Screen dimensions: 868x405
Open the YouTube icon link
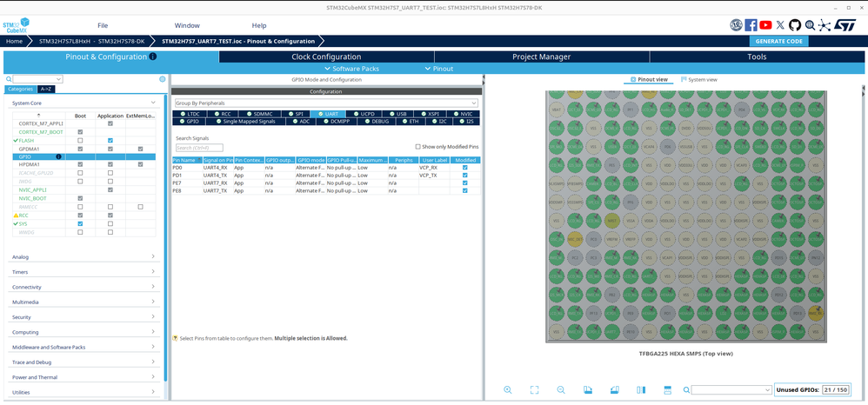point(765,25)
